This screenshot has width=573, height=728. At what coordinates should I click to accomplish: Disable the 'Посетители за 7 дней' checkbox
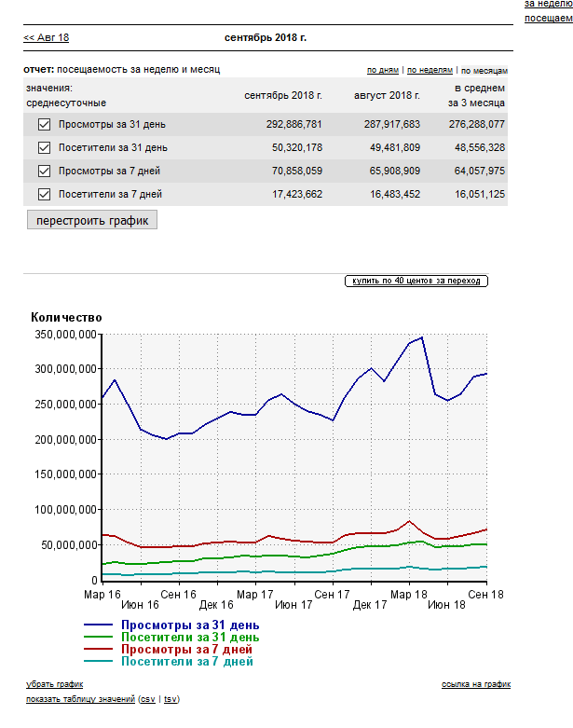click(x=44, y=194)
